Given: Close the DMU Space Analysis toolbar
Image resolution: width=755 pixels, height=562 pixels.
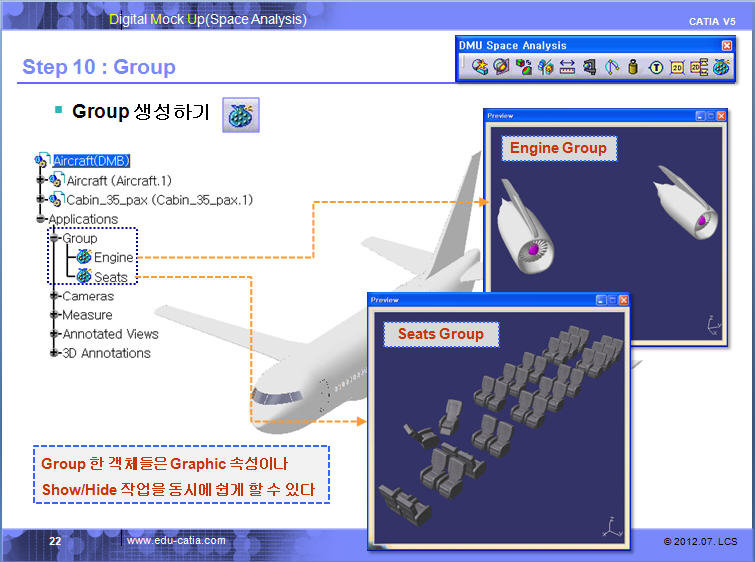Looking at the screenshot, I should [726, 45].
